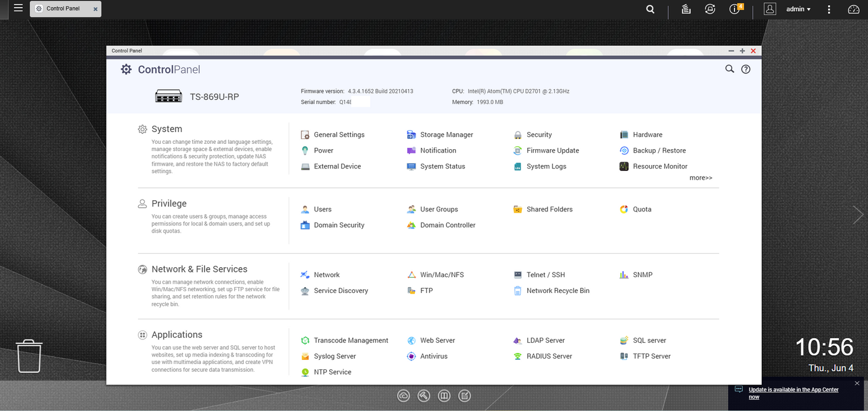The image size is (868, 411).
Task: Open NTP Service settings
Action: click(x=326, y=372)
